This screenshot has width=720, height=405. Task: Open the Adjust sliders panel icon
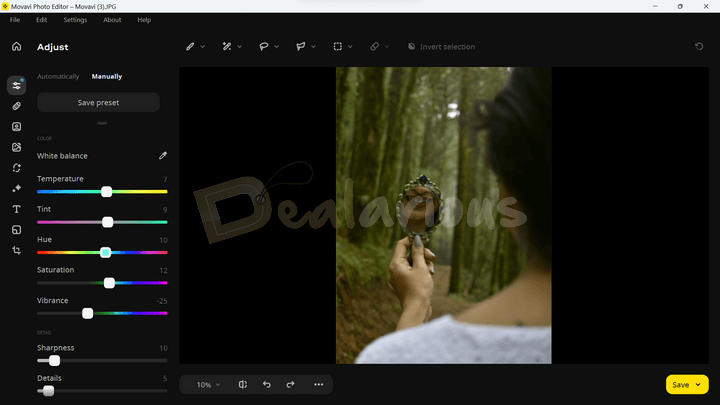(17, 85)
